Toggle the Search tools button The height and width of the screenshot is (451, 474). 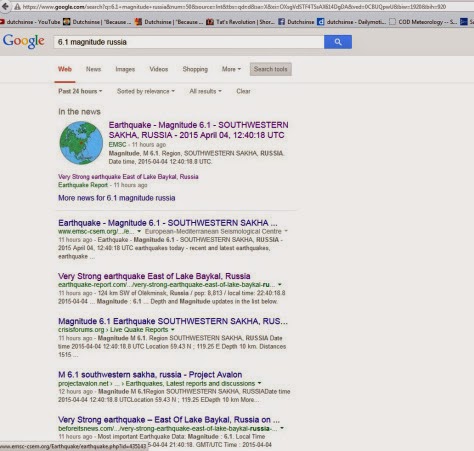271,69
